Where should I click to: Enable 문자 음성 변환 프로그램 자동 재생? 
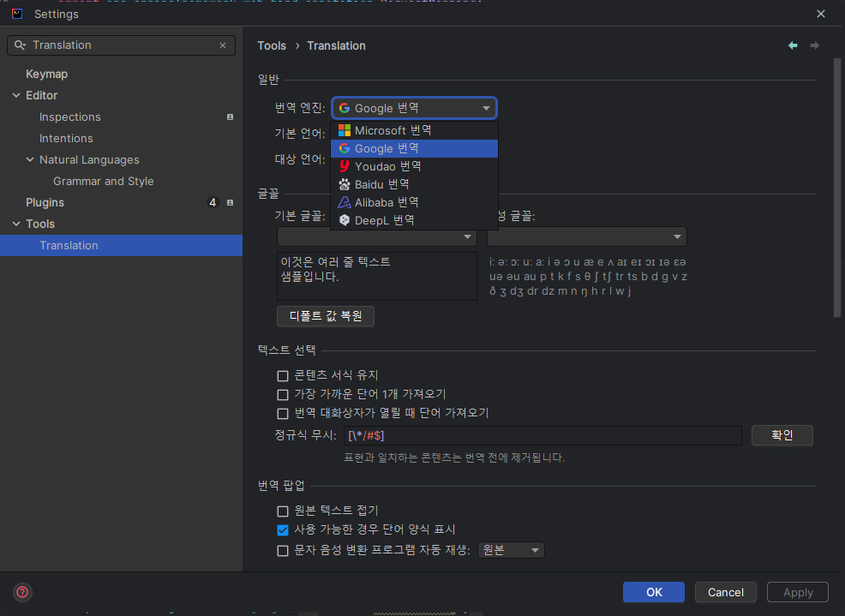(x=283, y=550)
